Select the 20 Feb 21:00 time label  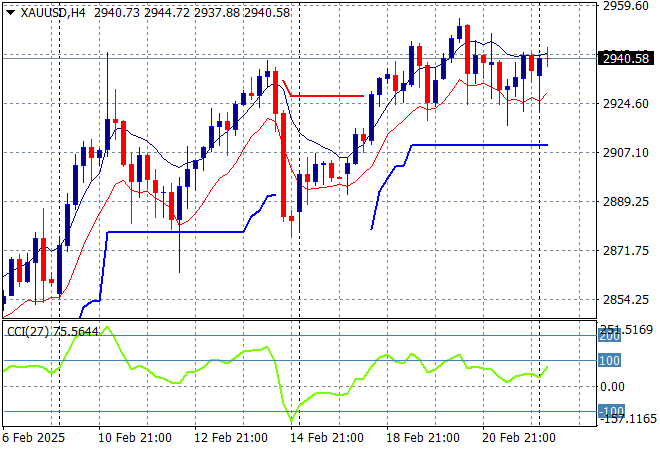[519, 438]
